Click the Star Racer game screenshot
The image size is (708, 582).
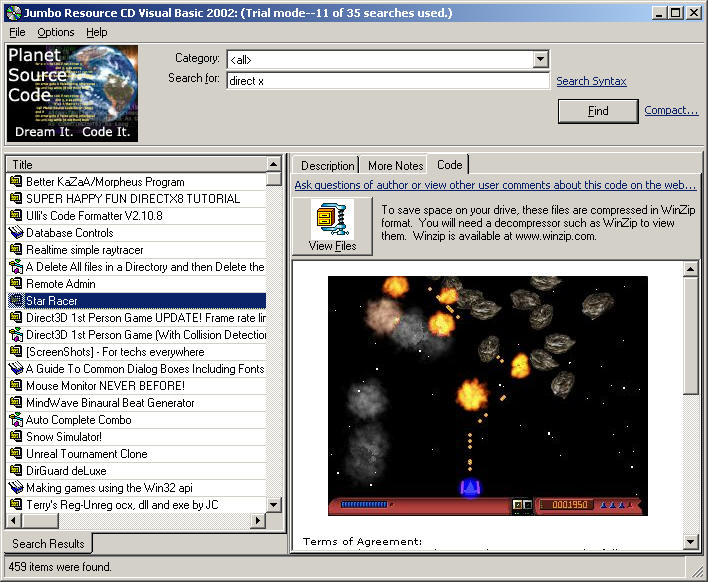pos(488,396)
